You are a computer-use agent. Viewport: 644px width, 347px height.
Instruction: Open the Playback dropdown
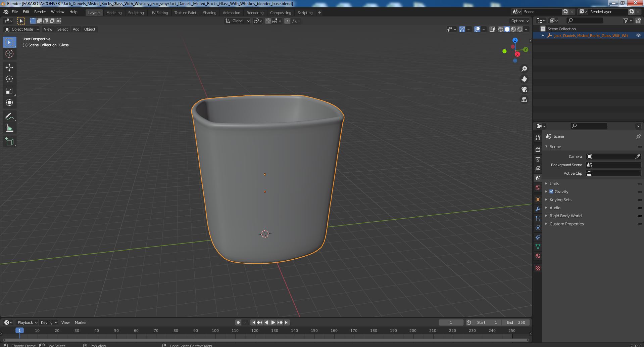click(x=27, y=322)
